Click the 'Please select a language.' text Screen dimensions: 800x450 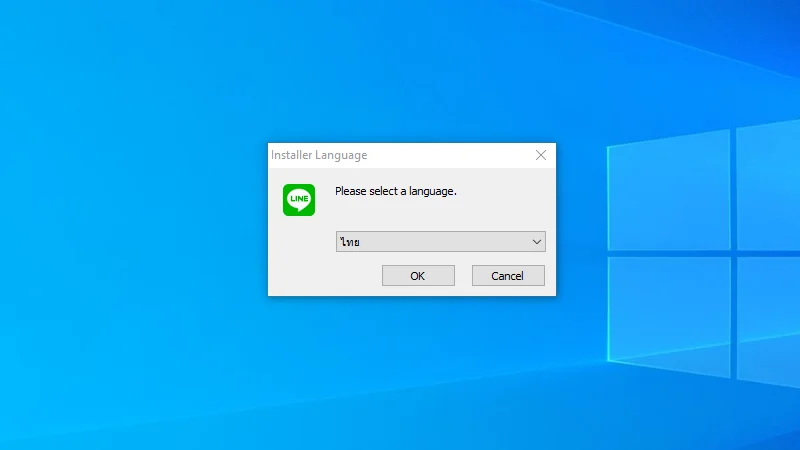pyautogui.click(x=395, y=191)
